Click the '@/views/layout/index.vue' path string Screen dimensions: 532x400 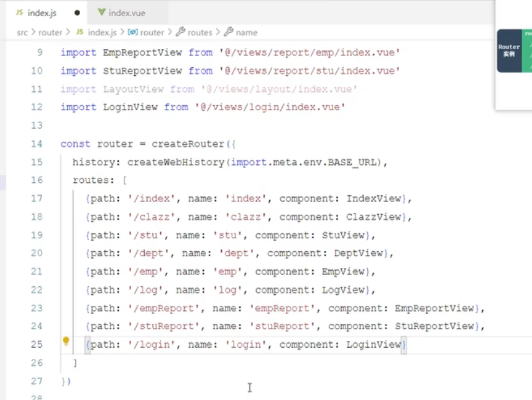point(279,90)
